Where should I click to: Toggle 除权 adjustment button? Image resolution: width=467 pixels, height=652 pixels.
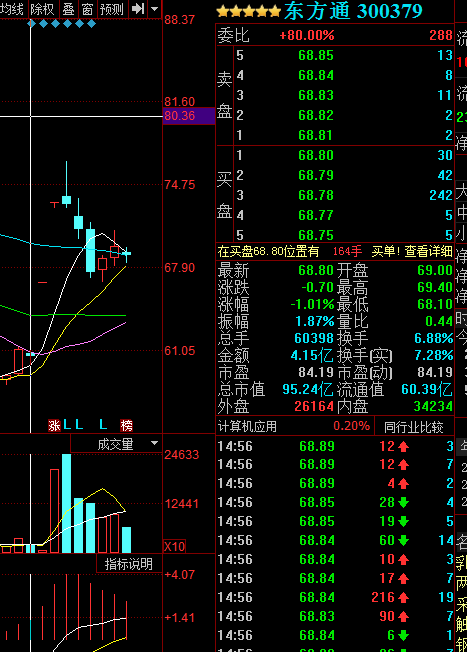(x=42, y=8)
